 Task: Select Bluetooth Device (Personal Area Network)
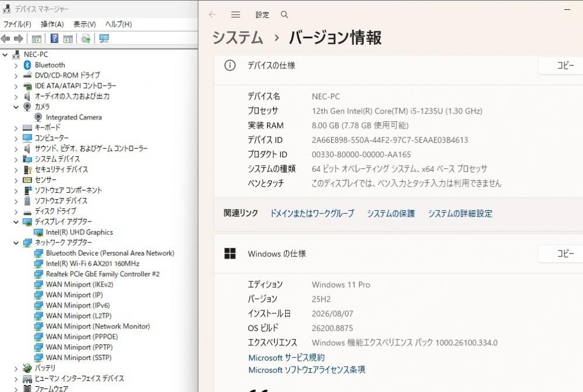(x=110, y=253)
